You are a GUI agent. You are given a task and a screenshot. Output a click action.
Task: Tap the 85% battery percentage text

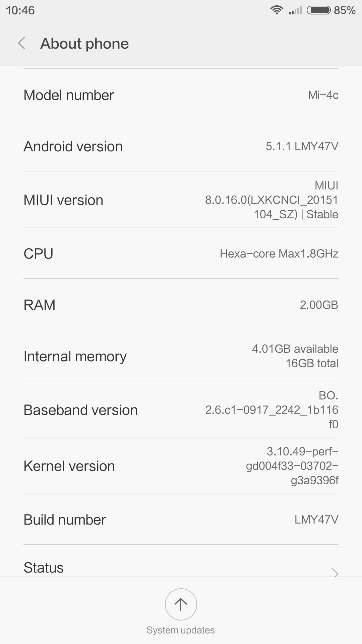tap(345, 10)
